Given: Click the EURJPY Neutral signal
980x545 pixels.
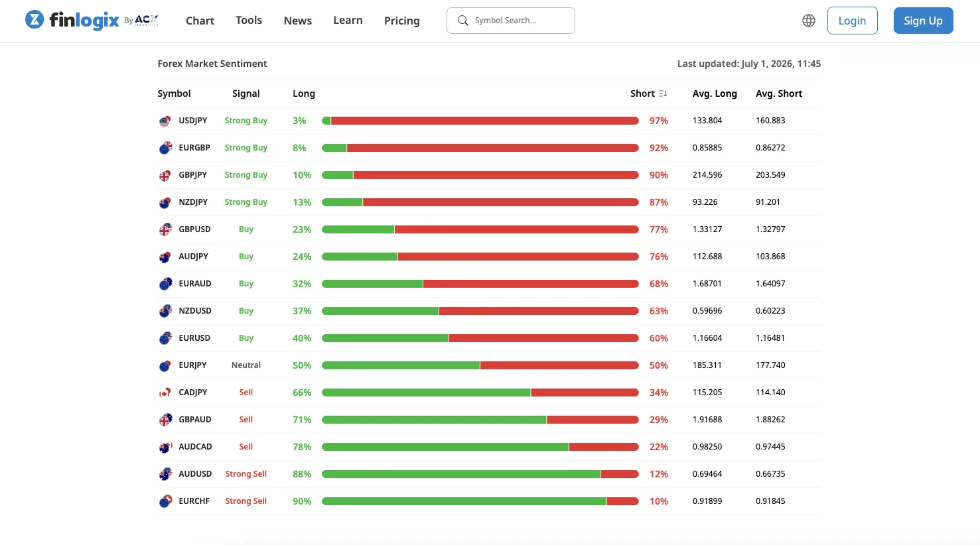Looking at the screenshot, I should (x=246, y=365).
